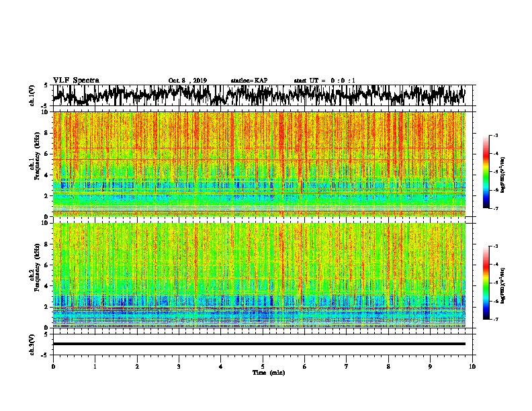
Task: Click the "5" tick on ch.1(V) axis
Action: click(46, 85)
